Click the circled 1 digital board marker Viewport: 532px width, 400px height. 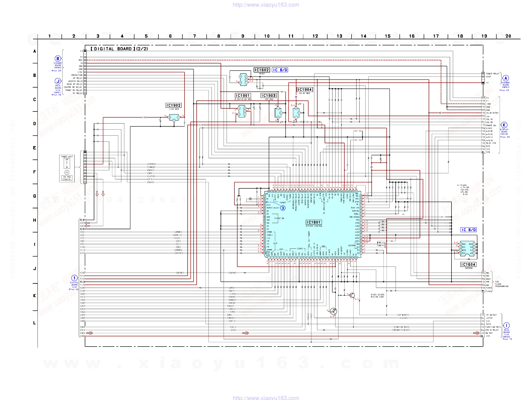point(75,278)
